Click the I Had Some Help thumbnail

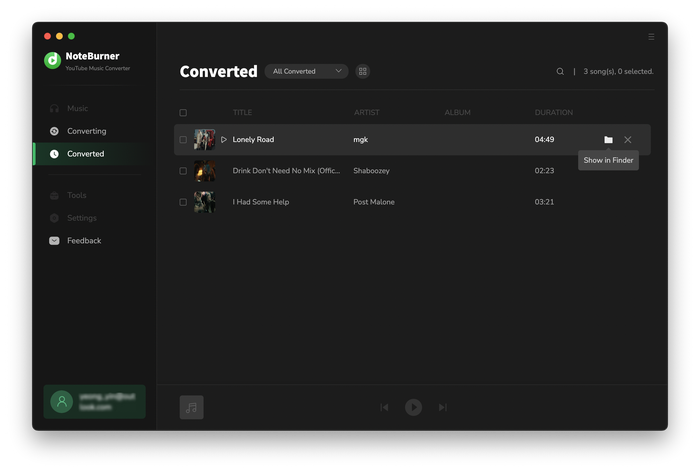(x=204, y=202)
